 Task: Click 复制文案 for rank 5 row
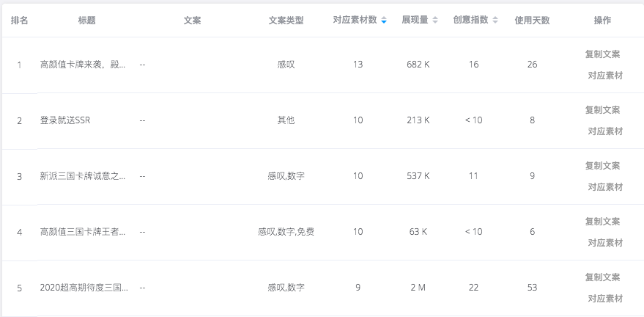tap(602, 277)
